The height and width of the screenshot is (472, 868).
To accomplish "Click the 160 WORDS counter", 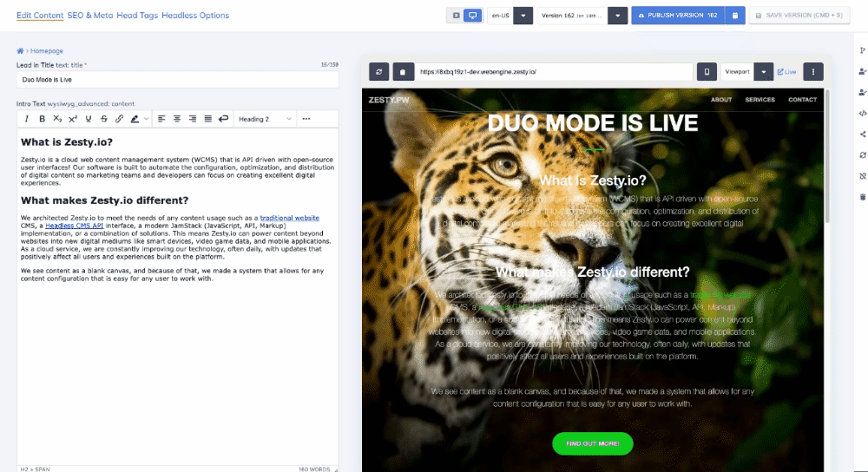I will click(314, 469).
